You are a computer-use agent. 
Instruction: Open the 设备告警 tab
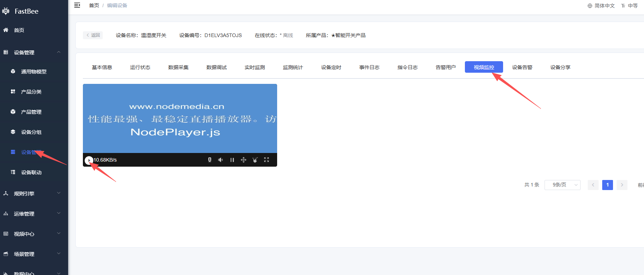pos(522,67)
